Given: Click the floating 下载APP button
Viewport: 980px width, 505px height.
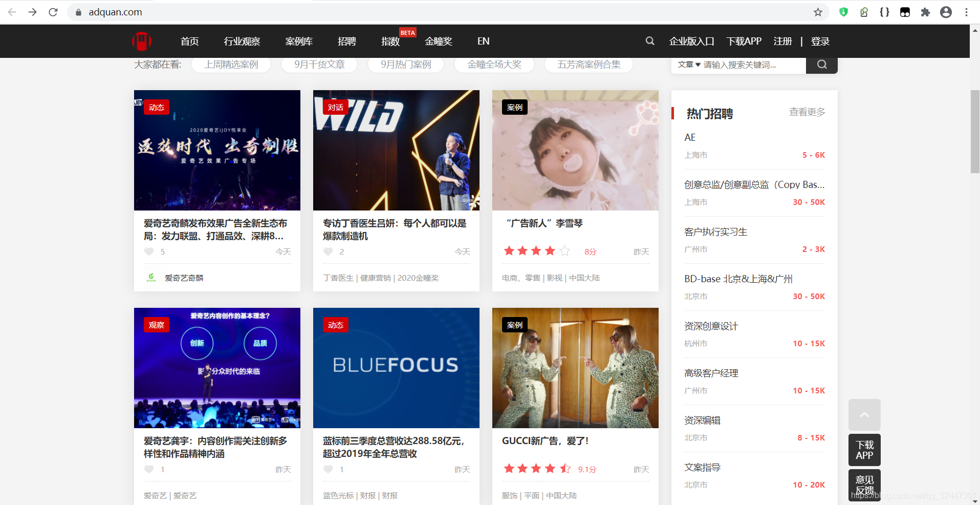Looking at the screenshot, I should click(864, 450).
